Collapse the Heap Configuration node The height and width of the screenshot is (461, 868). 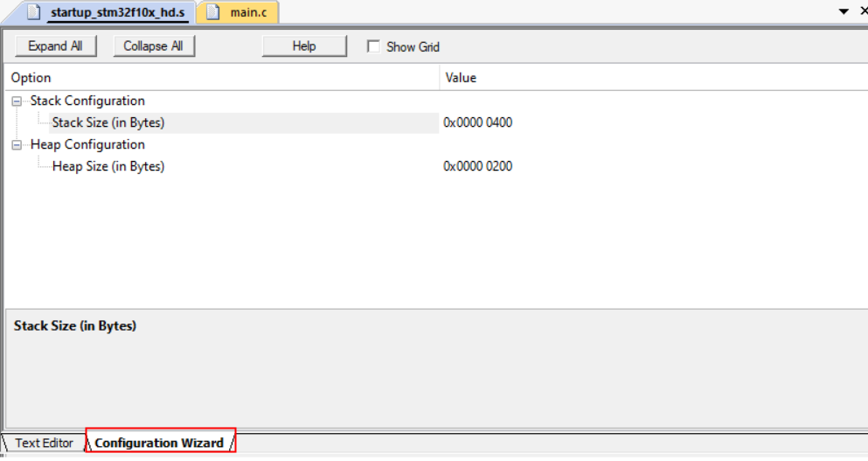[16, 145]
